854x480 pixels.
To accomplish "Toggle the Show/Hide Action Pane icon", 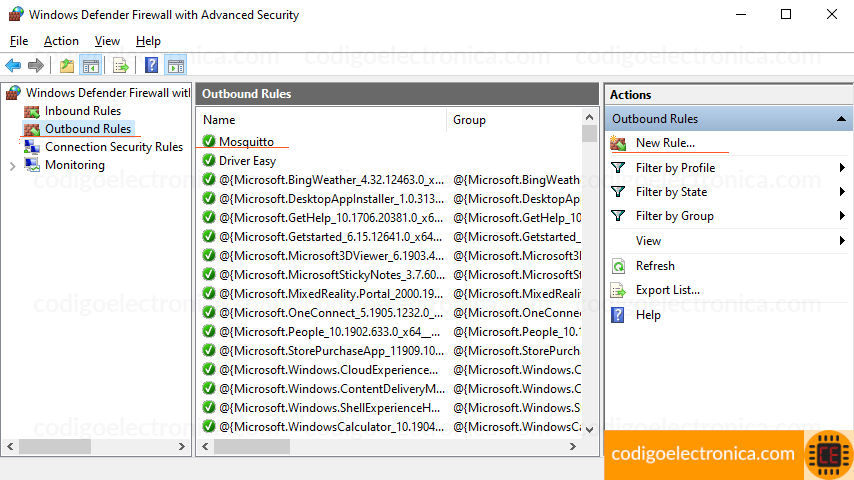I will coord(176,66).
